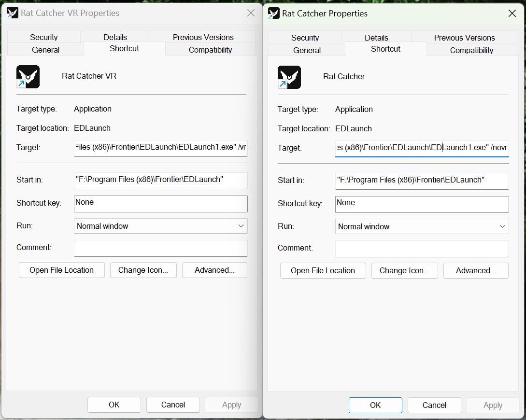The width and height of the screenshot is (526, 420).
Task: Click Comment field in Rat Catcher Properties
Action: pos(422,249)
